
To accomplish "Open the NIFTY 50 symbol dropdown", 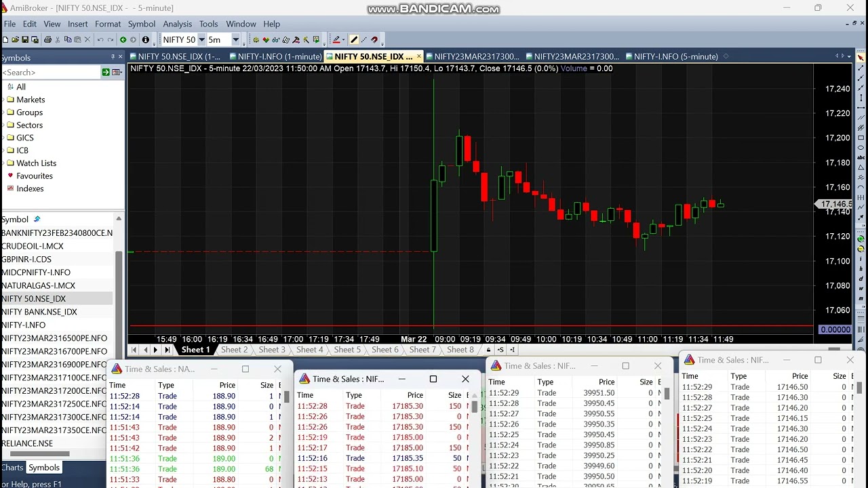I will pyautogui.click(x=201, y=39).
